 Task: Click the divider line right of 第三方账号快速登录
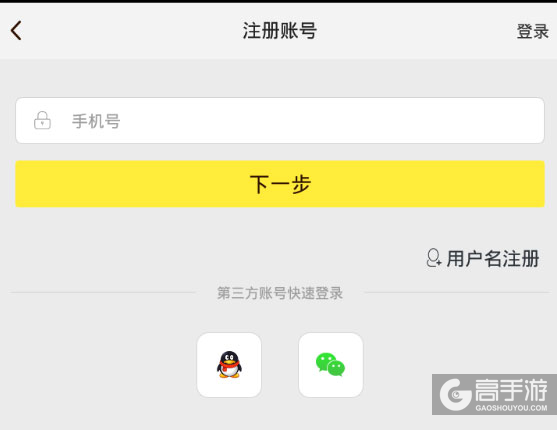[457, 293]
